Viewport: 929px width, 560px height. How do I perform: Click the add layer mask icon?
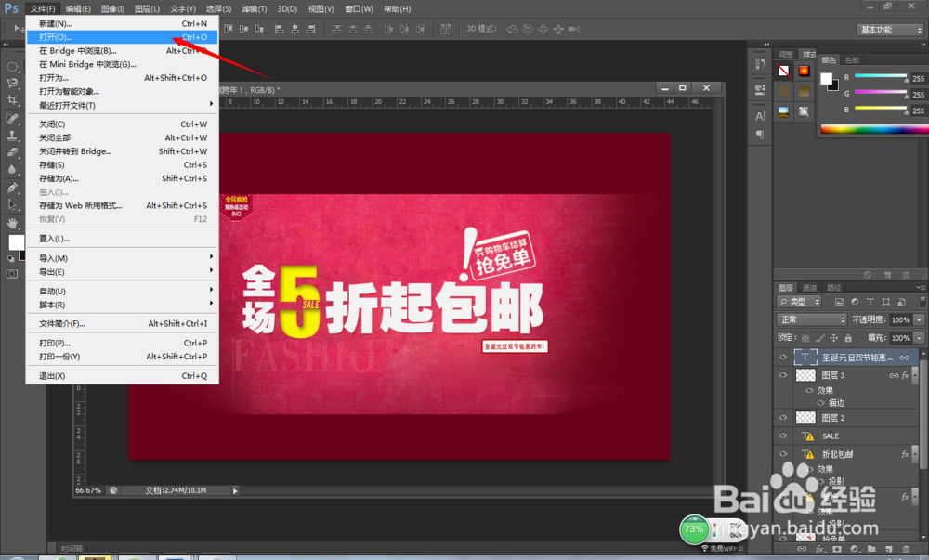[x=837, y=550]
